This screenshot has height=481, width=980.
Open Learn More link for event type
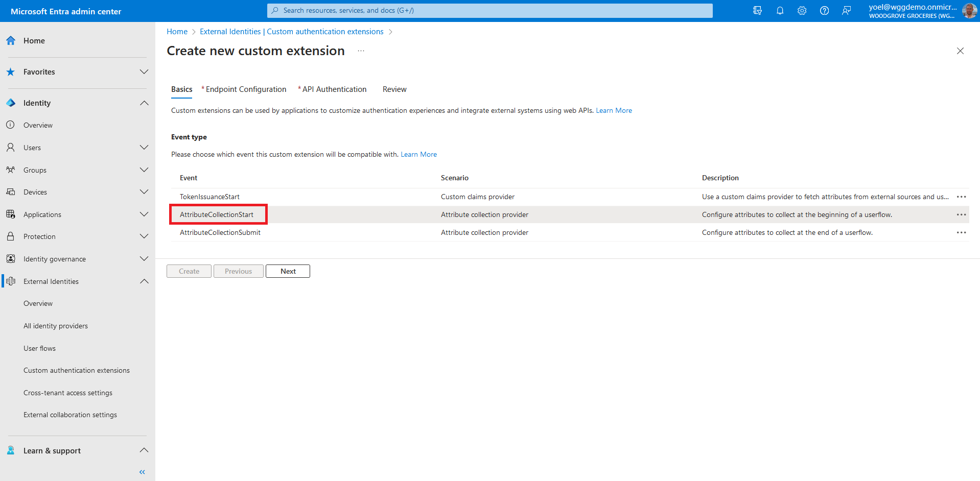[x=418, y=155]
